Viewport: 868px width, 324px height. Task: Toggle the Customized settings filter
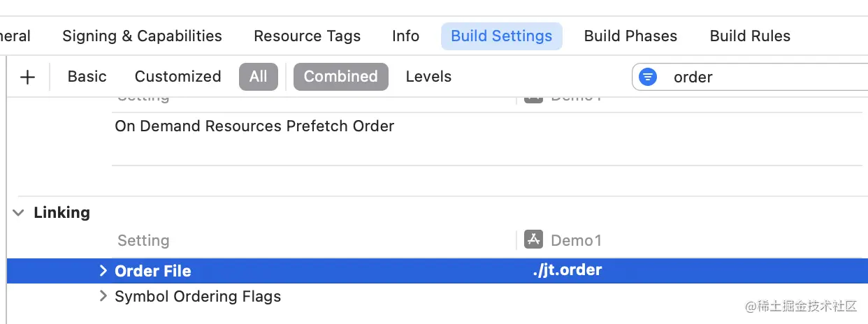tap(178, 77)
